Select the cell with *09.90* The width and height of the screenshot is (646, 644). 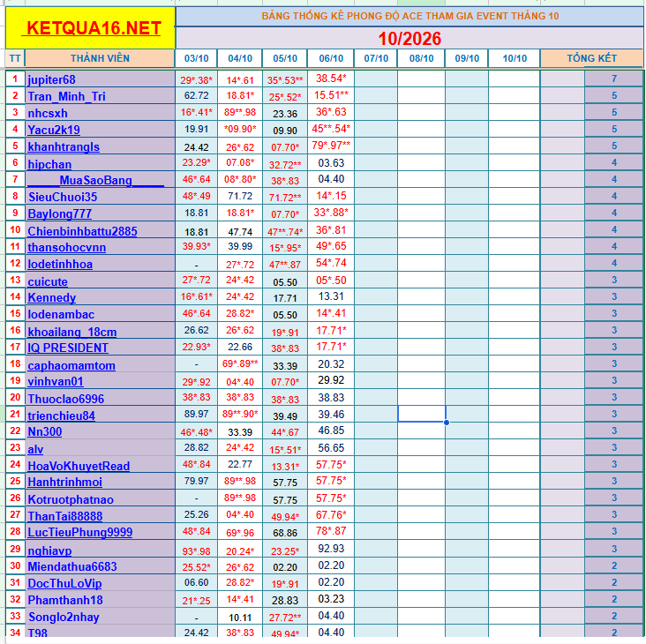point(240,129)
